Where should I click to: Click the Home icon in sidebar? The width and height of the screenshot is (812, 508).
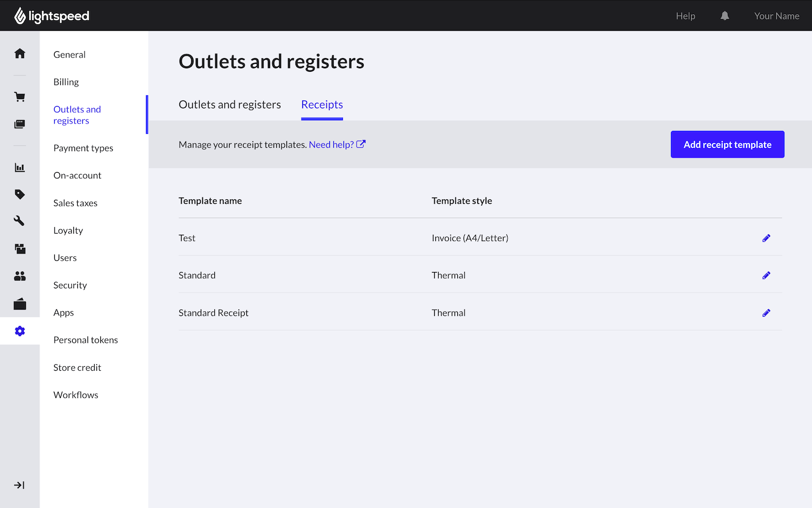20,54
